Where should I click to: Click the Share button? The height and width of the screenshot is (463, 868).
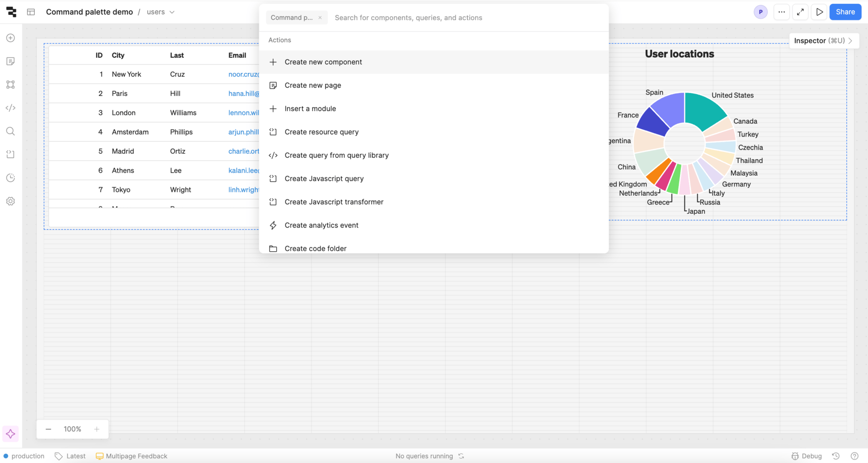[845, 12]
